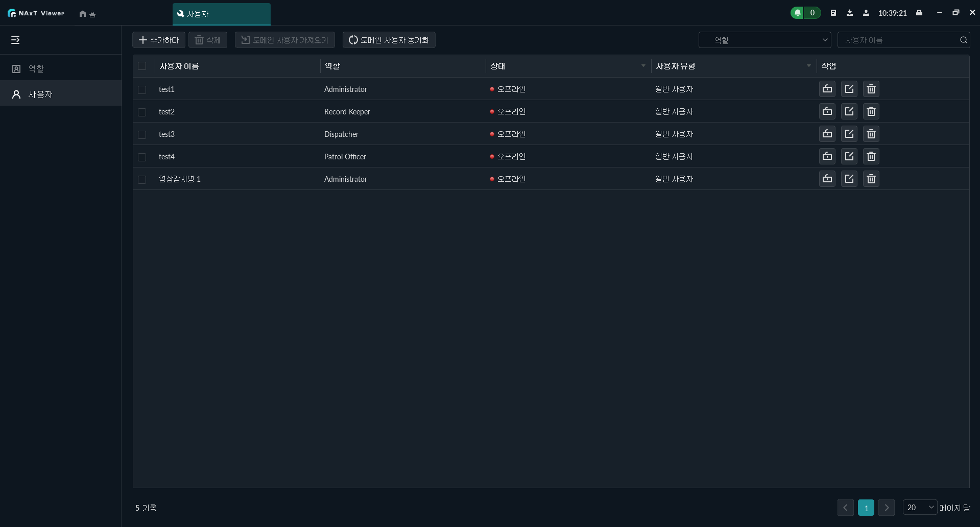Tick the checkbox for test1
The height and width of the screenshot is (527, 980).
pyautogui.click(x=142, y=89)
